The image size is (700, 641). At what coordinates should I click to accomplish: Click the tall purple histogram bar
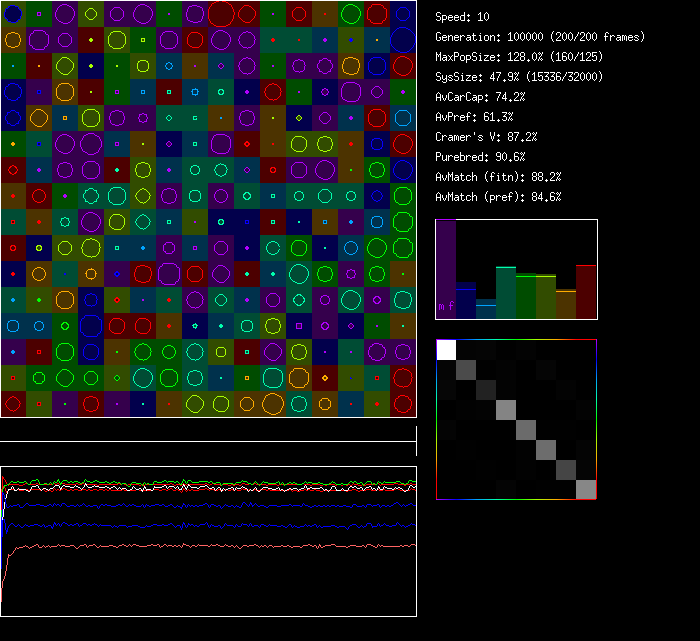[x=446, y=269]
